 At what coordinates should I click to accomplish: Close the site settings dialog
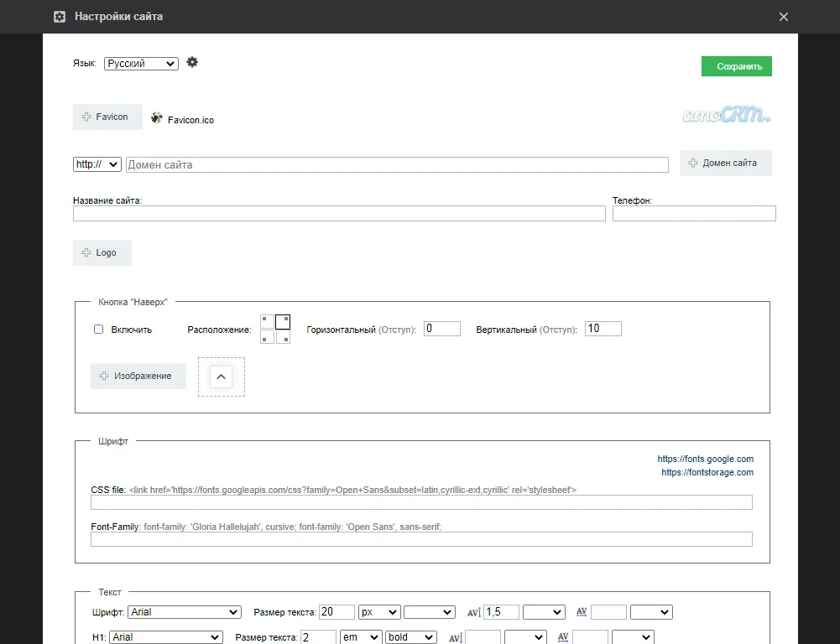tap(784, 17)
